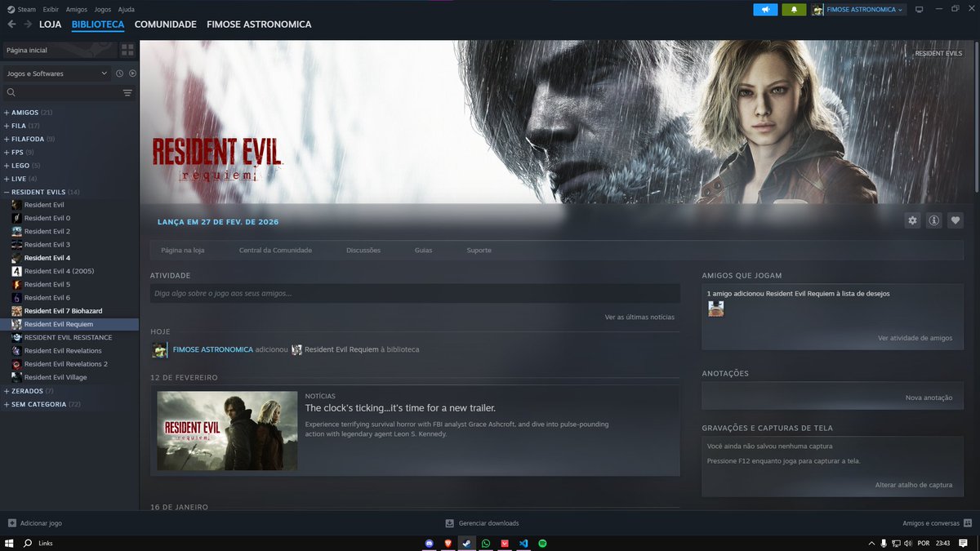
Task: Open WhatsApp from the taskbar
Action: 486,543
